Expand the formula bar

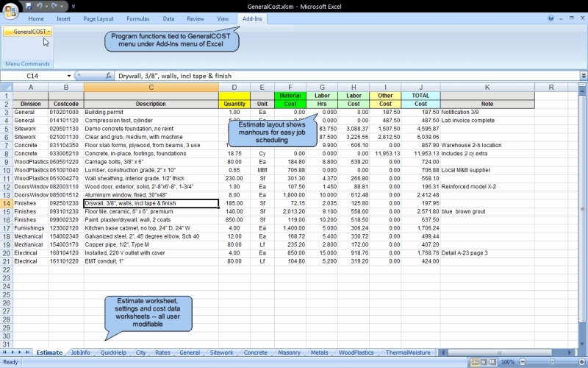point(583,76)
